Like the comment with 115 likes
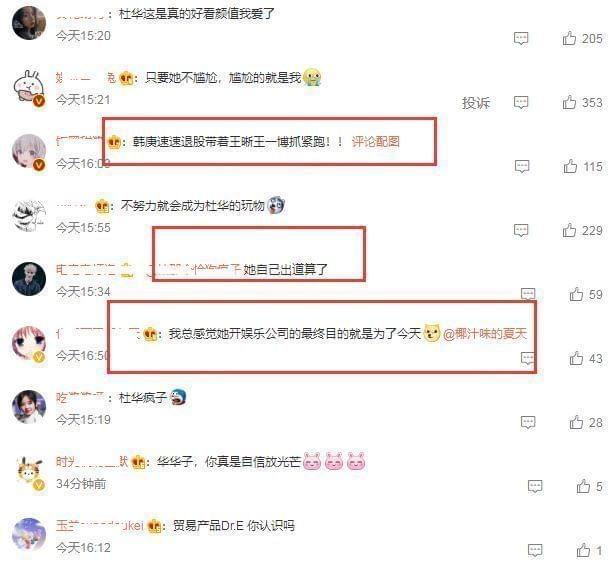The image size is (615, 562). 570,166
